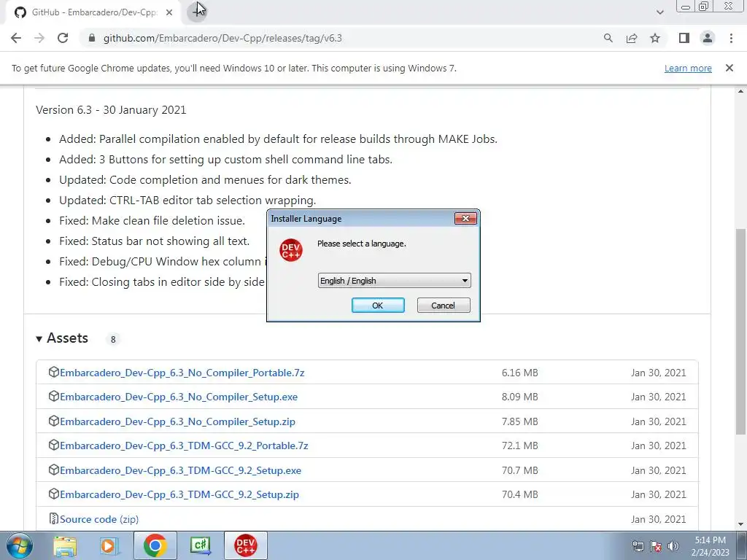
Task: Follow the Learn more link
Action: point(688,68)
